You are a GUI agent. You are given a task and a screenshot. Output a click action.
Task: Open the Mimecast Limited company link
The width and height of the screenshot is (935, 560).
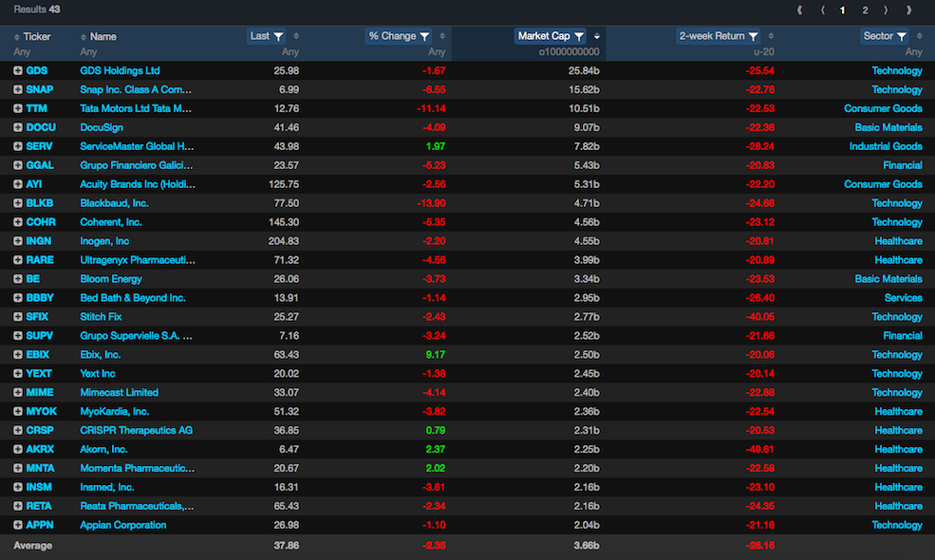[x=120, y=392]
